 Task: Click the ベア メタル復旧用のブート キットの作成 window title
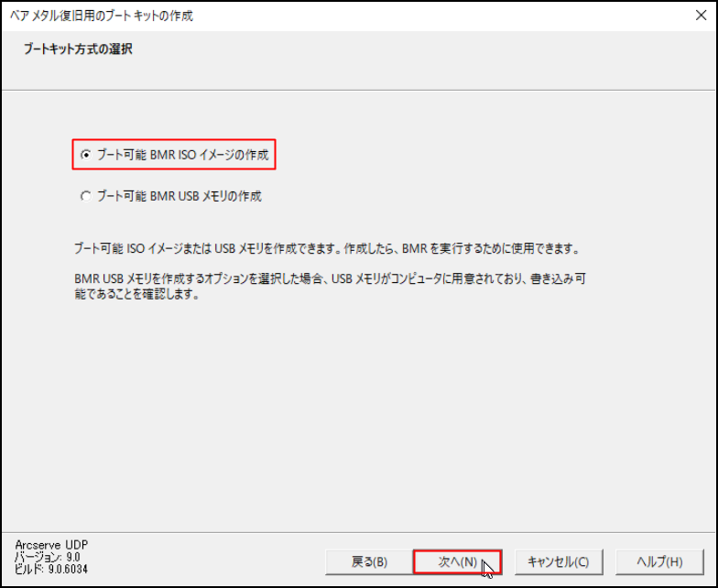point(102,16)
